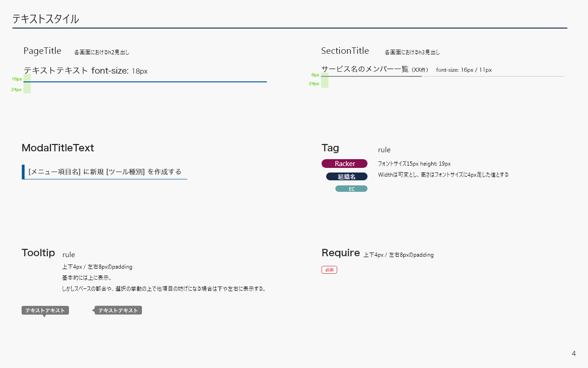Click green spacing marker under SectionTitle sample
This screenshot has height=368, width=588.
[325, 80]
